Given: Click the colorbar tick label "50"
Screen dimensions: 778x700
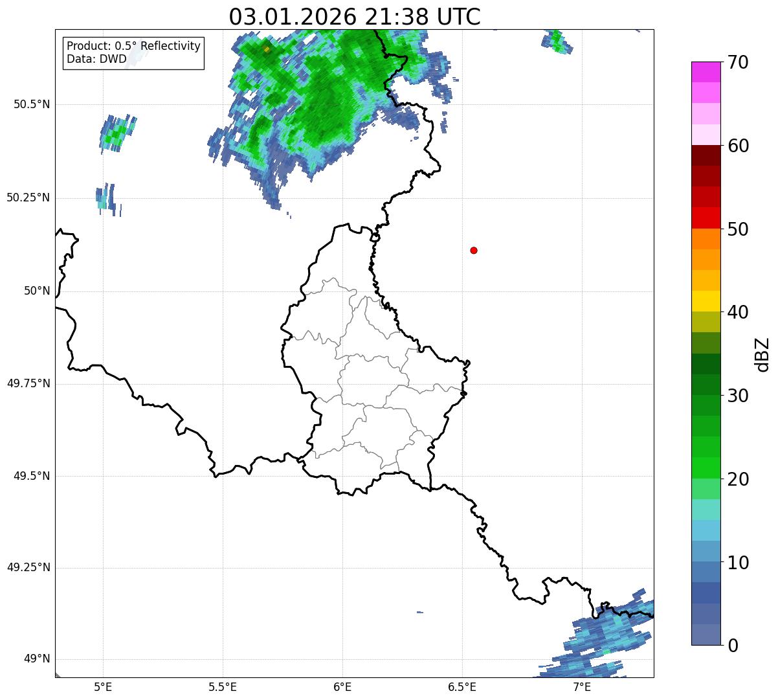Looking at the screenshot, I should 738,229.
